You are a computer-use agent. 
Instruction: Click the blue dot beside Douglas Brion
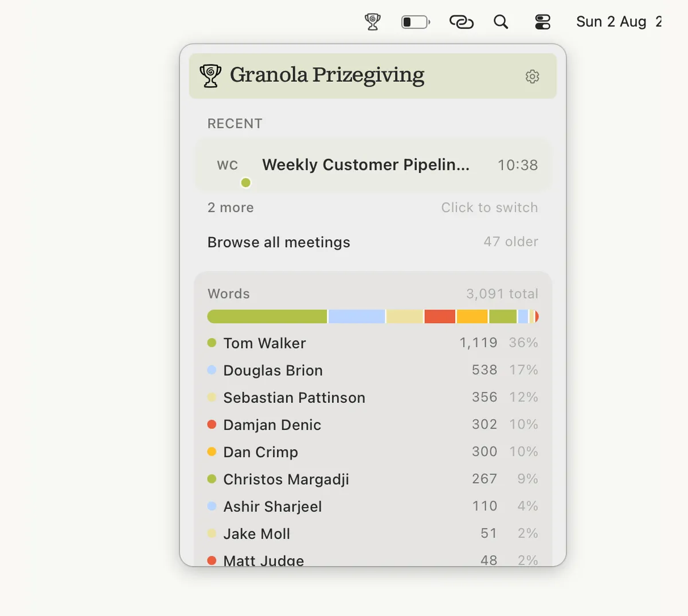212,370
